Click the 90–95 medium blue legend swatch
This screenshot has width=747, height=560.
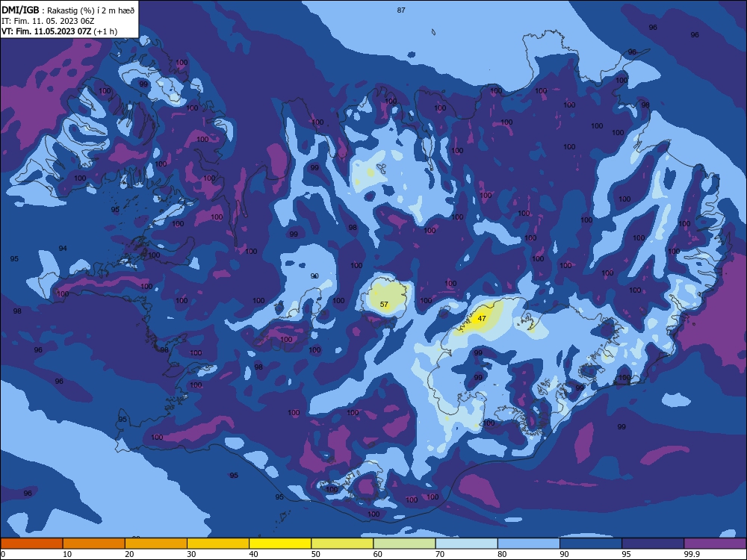(x=591, y=544)
